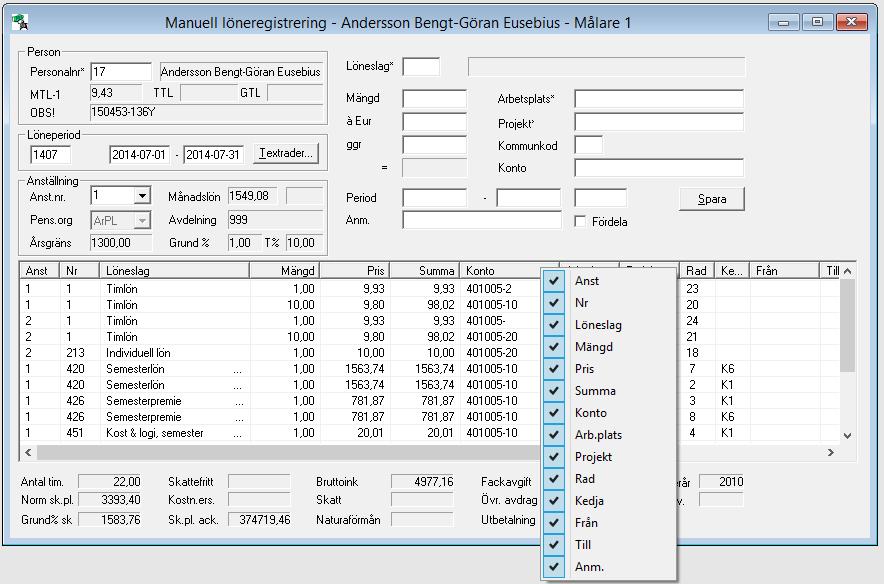Focus the Projekt input field
Image resolution: width=884 pixels, height=584 pixels.
[x=658, y=122]
